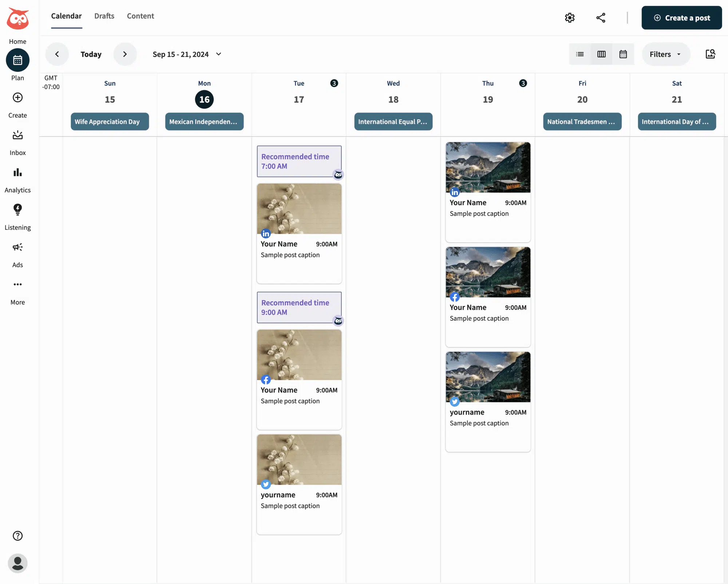Open the More ellipsis menu in sidebar

17,284
